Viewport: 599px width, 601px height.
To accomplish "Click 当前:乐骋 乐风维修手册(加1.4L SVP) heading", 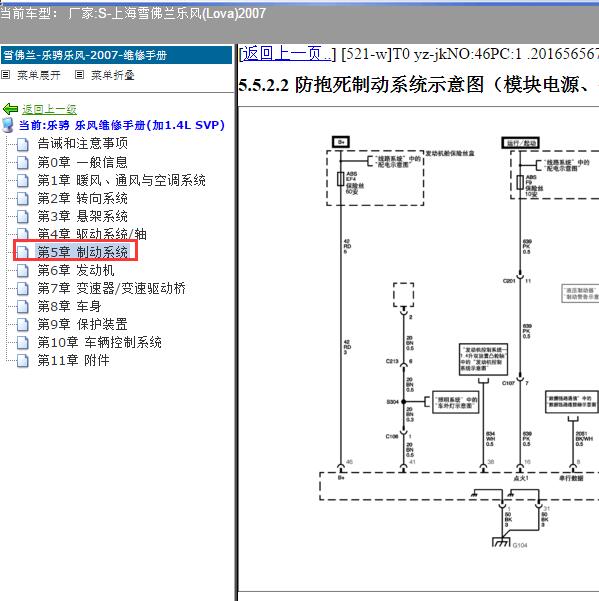I will [x=122, y=125].
